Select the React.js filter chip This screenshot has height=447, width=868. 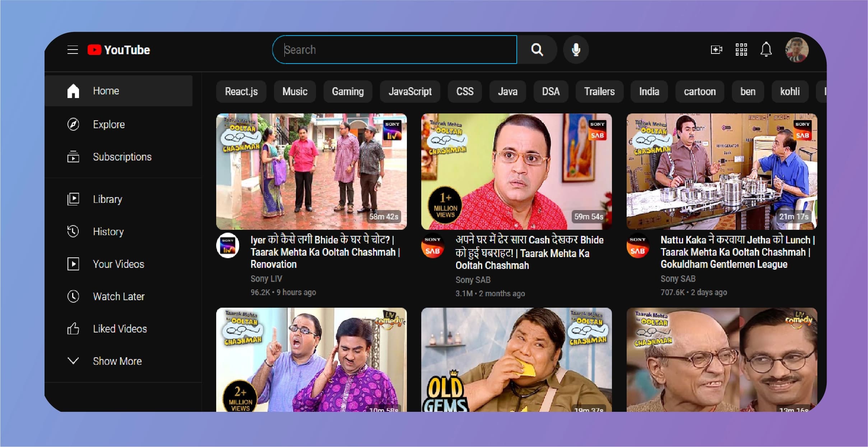[x=241, y=92]
